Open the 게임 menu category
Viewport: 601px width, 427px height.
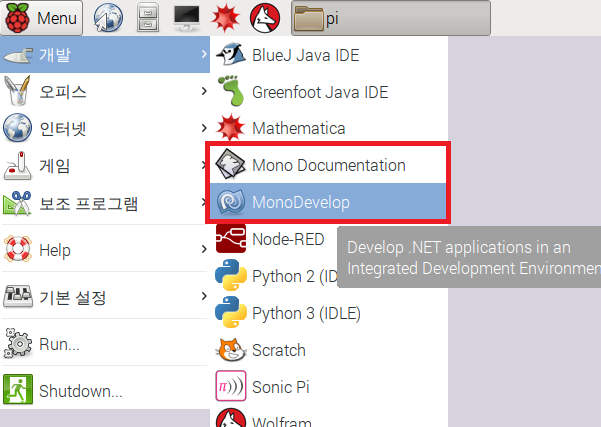pyautogui.click(x=105, y=166)
